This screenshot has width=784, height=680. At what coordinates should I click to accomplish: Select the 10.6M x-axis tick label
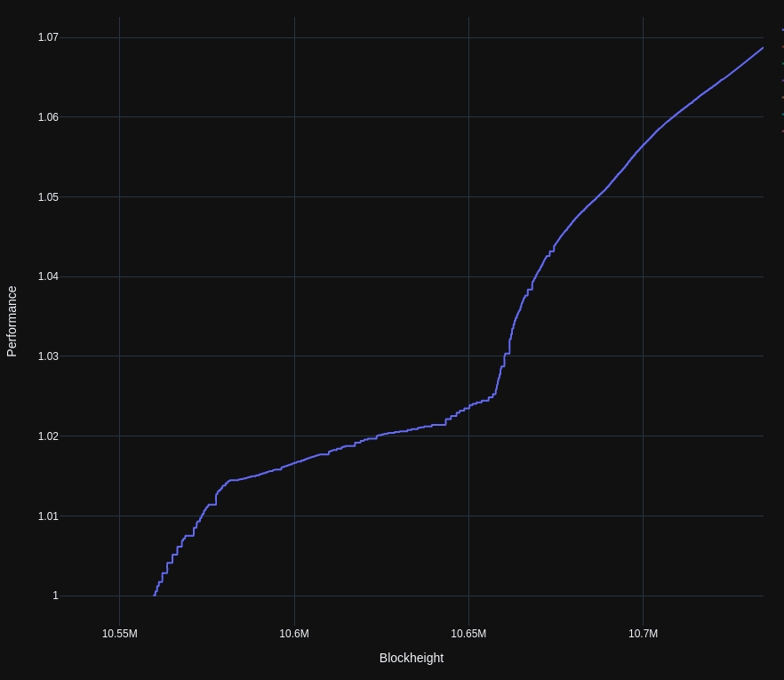[x=294, y=634]
